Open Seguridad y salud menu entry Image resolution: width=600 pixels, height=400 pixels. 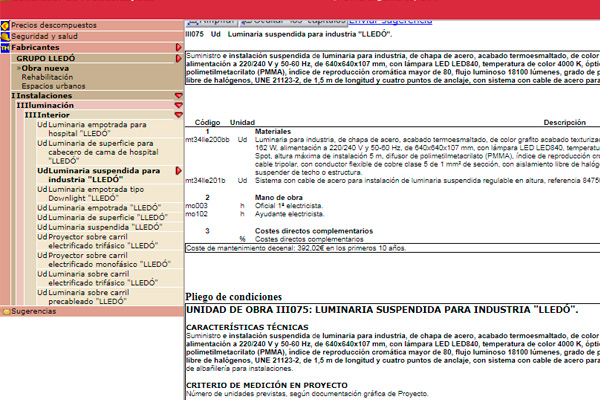click(44, 36)
